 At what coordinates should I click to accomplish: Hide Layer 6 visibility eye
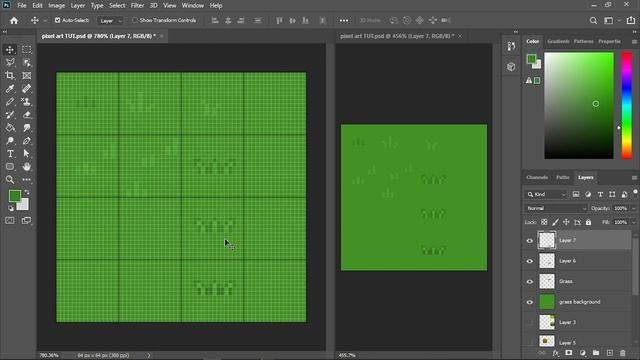tap(529, 261)
